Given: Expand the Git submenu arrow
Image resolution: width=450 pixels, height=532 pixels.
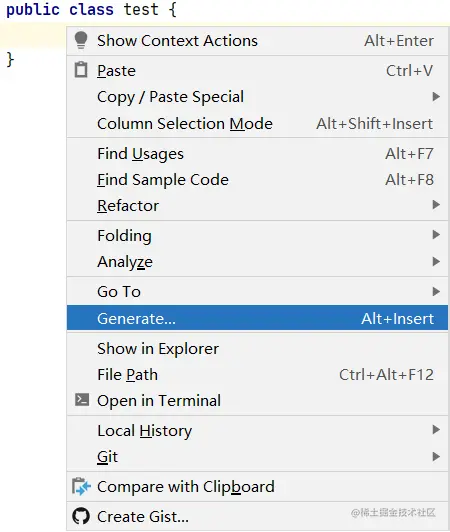Looking at the screenshot, I should (436, 456).
